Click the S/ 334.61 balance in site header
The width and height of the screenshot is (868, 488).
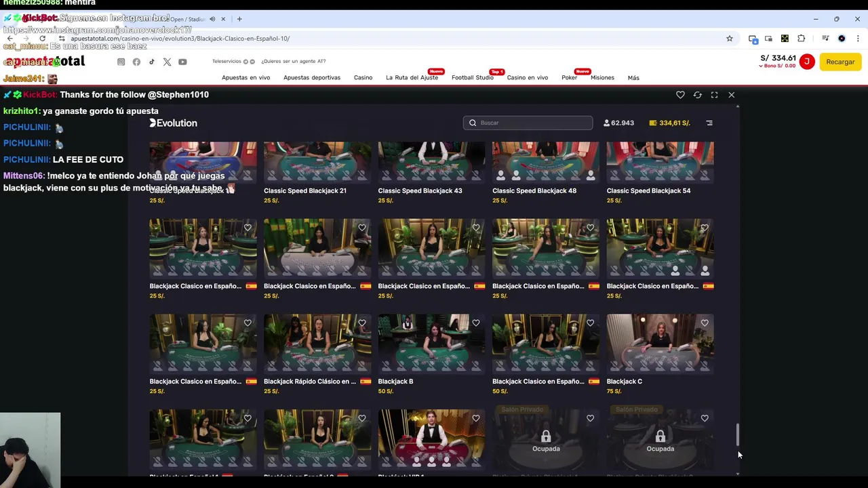pos(778,58)
